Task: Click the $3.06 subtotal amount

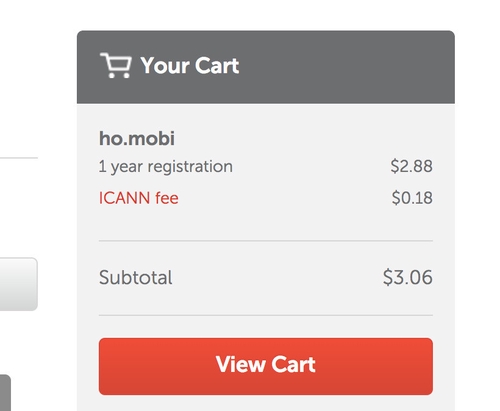Action: pos(408,277)
